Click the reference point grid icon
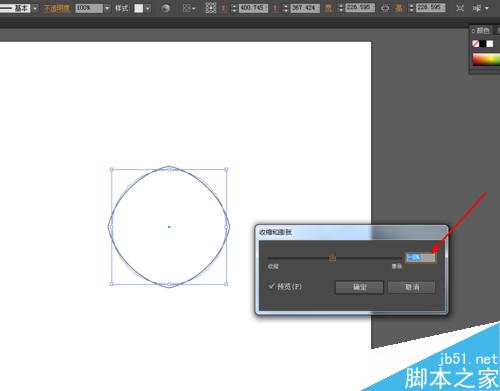The height and width of the screenshot is (391, 500). (x=211, y=8)
